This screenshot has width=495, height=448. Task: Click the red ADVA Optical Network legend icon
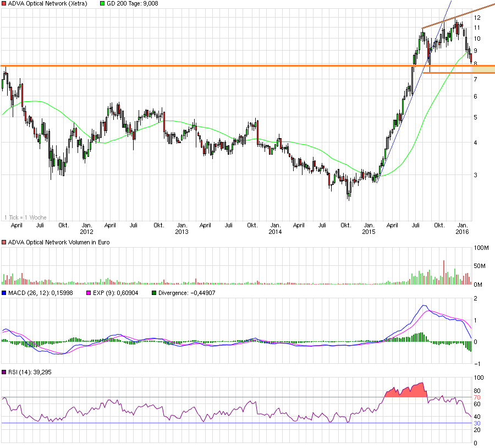(x=4, y=3)
